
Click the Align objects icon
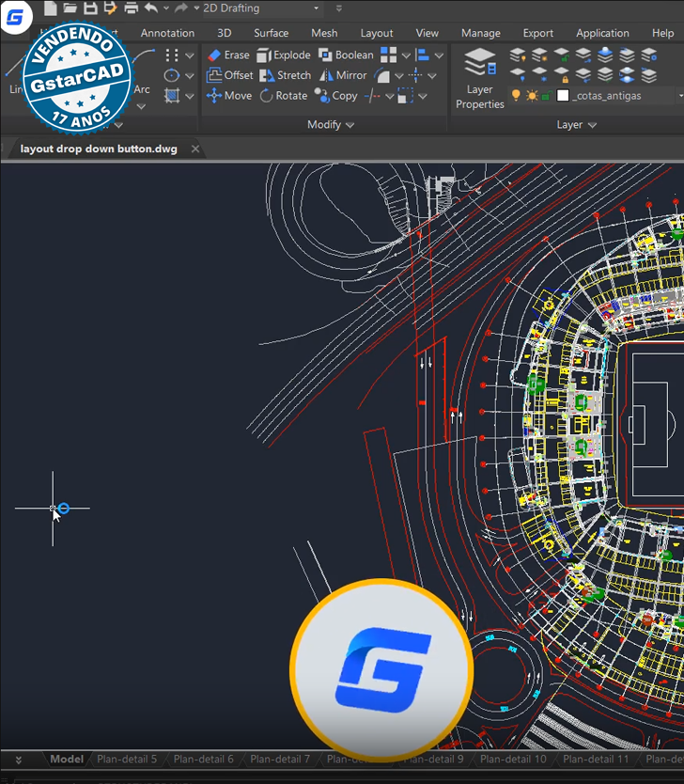(x=423, y=55)
